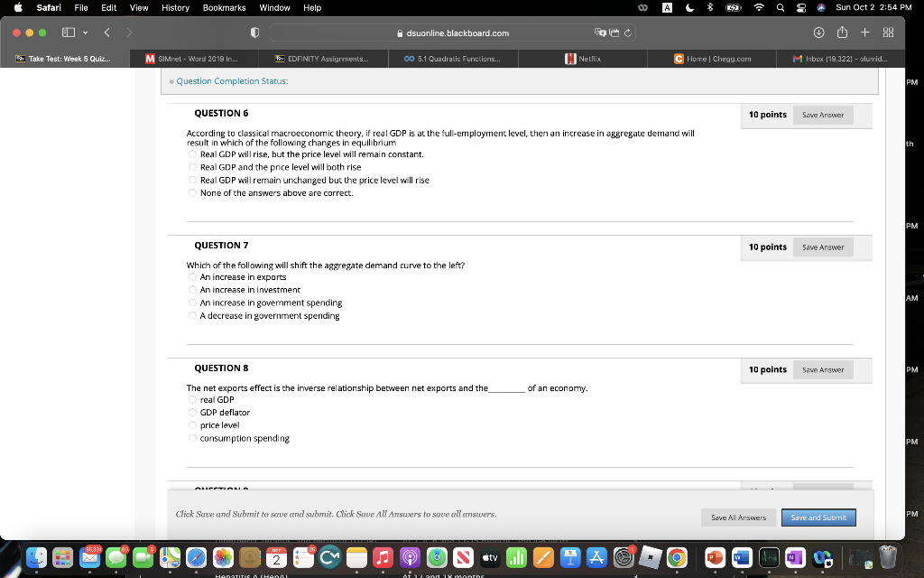This screenshot has height=578, width=924.
Task: Open OneNote in the dock
Action: (x=795, y=556)
